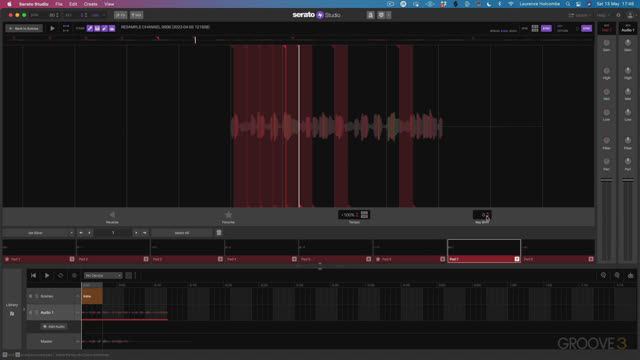Select the fourth purple sample mode icon

[112, 28]
